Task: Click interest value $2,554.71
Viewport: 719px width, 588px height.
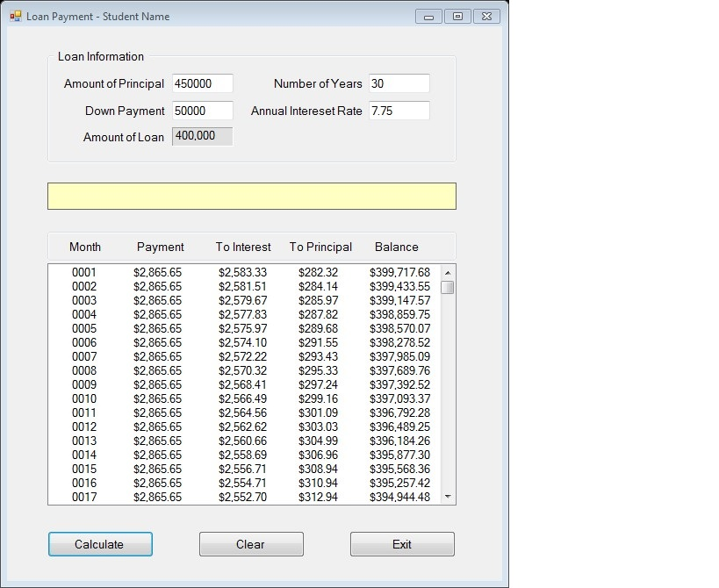Action: click(x=242, y=483)
